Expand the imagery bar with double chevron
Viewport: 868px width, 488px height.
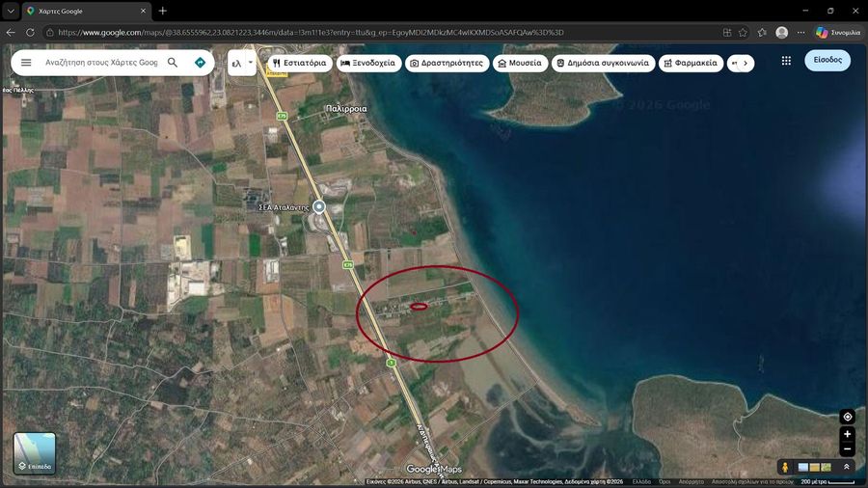coord(847,467)
